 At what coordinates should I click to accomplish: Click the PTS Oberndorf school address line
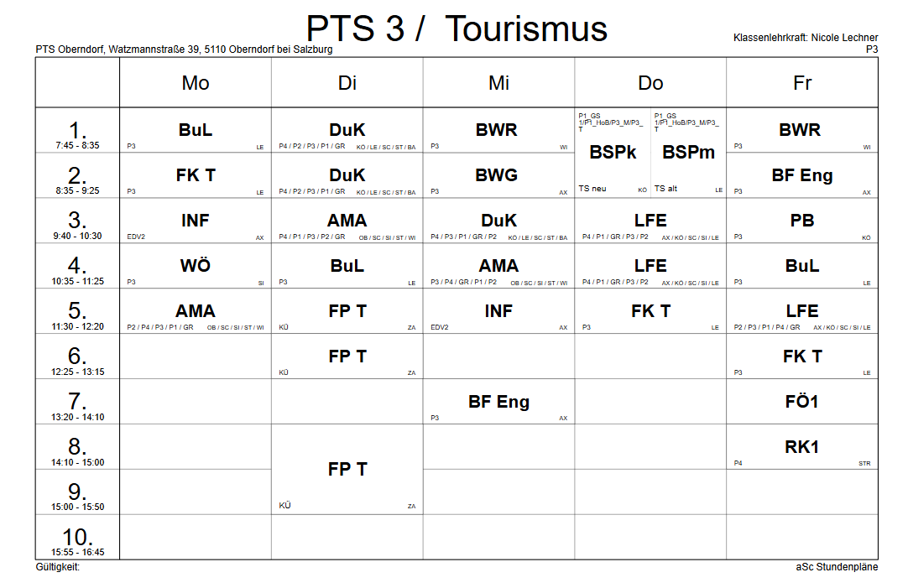coord(184,49)
